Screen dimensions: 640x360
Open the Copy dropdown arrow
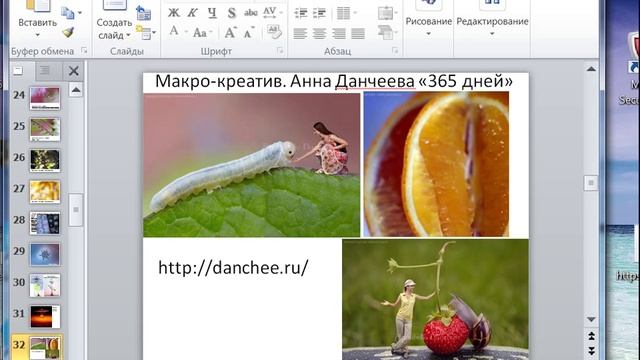coord(80,13)
